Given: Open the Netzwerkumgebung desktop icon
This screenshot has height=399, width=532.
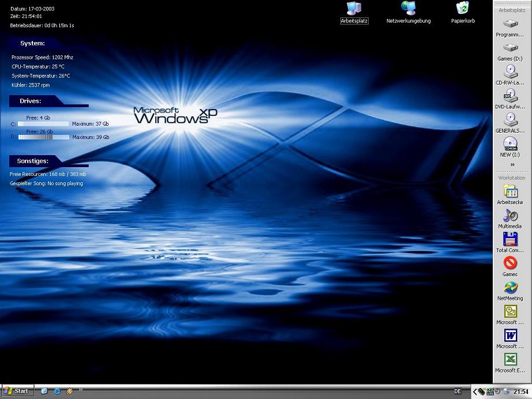Looking at the screenshot, I should (409, 13).
